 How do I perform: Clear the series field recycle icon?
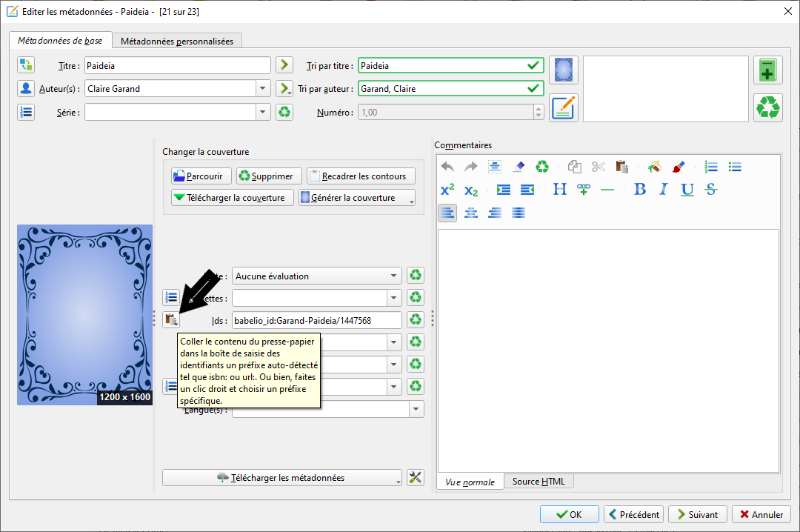pyautogui.click(x=284, y=112)
